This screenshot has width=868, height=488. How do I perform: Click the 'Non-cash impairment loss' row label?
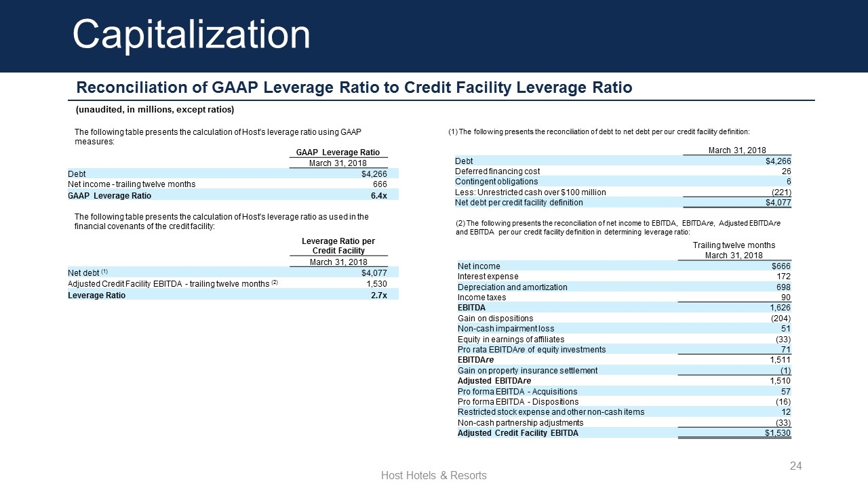(506, 329)
